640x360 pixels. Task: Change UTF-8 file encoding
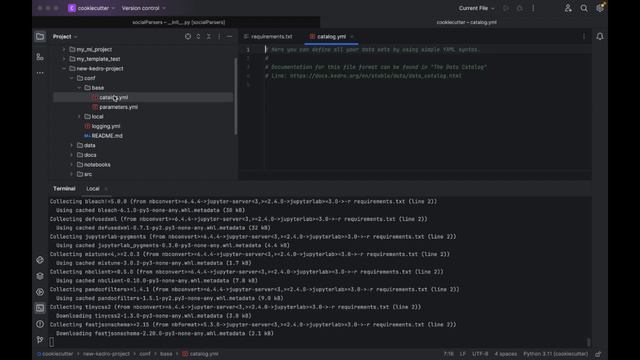pos(480,354)
